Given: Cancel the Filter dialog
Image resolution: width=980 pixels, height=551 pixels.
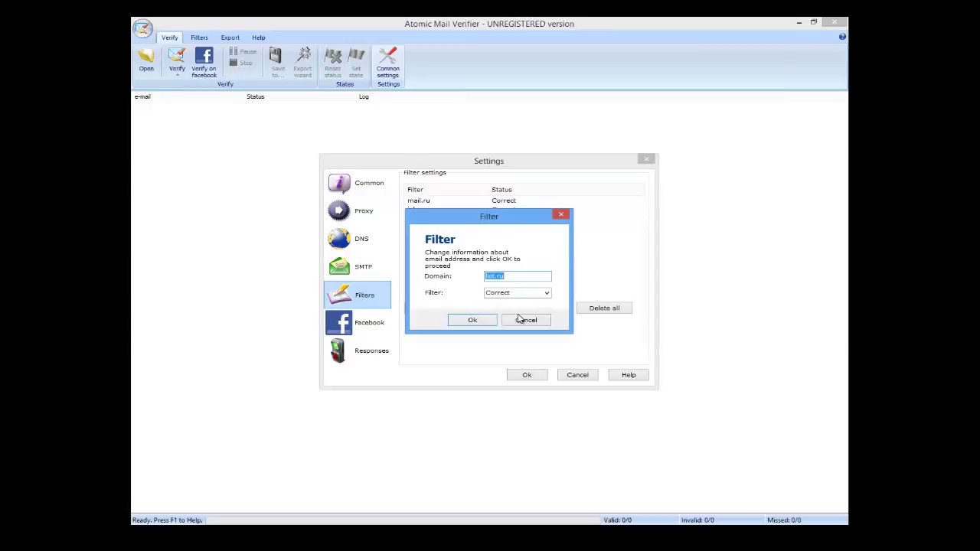Looking at the screenshot, I should click(x=526, y=320).
